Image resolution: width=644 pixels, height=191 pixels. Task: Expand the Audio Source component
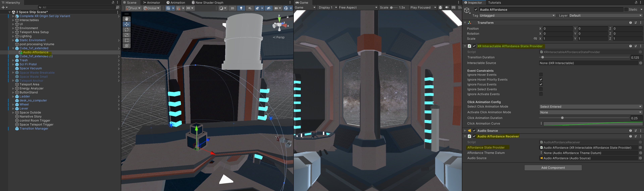coord(465,131)
